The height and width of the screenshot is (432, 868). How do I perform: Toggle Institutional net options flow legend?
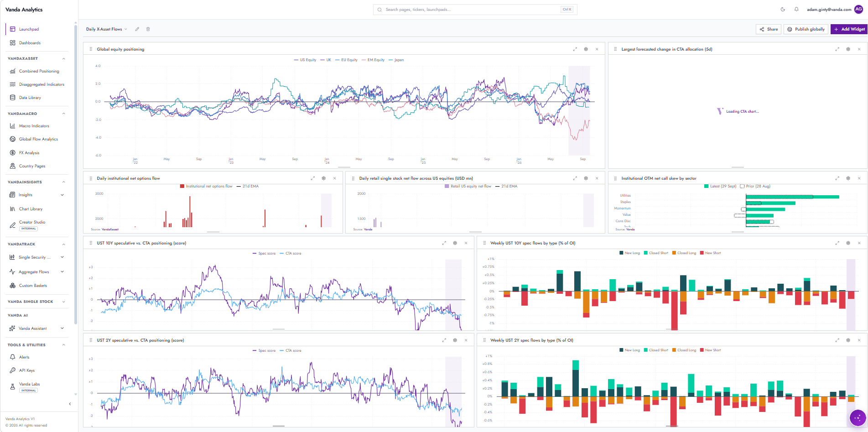click(207, 186)
